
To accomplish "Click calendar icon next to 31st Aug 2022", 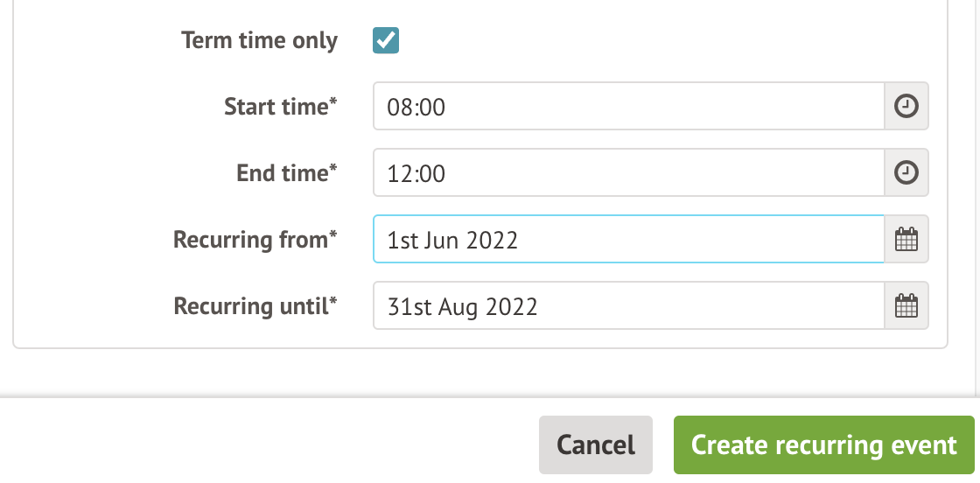I will (906, 306).
